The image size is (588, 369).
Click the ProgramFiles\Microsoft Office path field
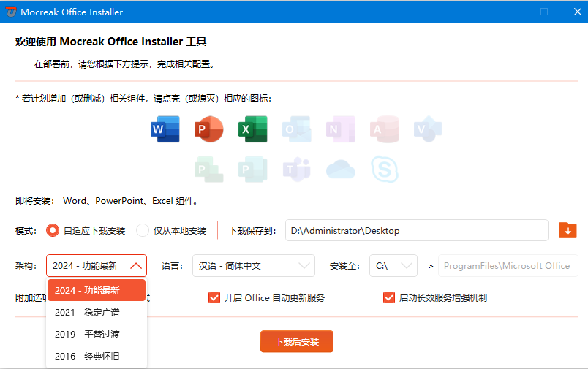tap(508, 265)
